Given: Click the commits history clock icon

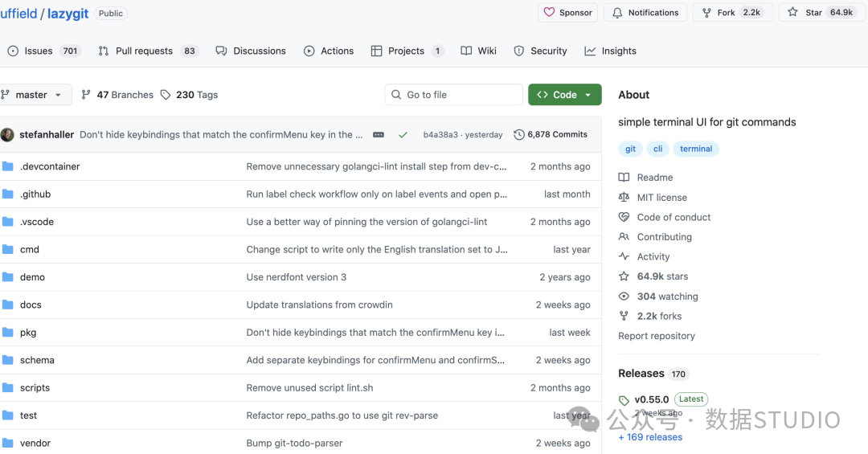Looking at the screenshot, I should click(x=518, y=134).
